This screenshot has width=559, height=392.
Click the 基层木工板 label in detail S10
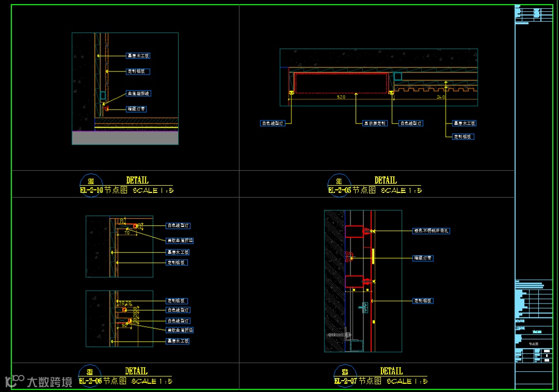tap(138, 55)
